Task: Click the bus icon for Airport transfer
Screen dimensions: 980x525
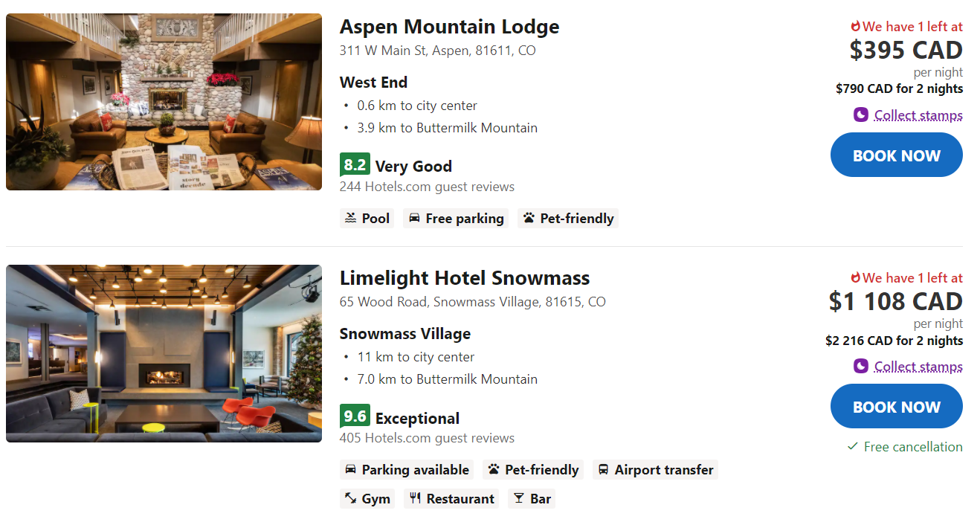Action: click(604, 470)
